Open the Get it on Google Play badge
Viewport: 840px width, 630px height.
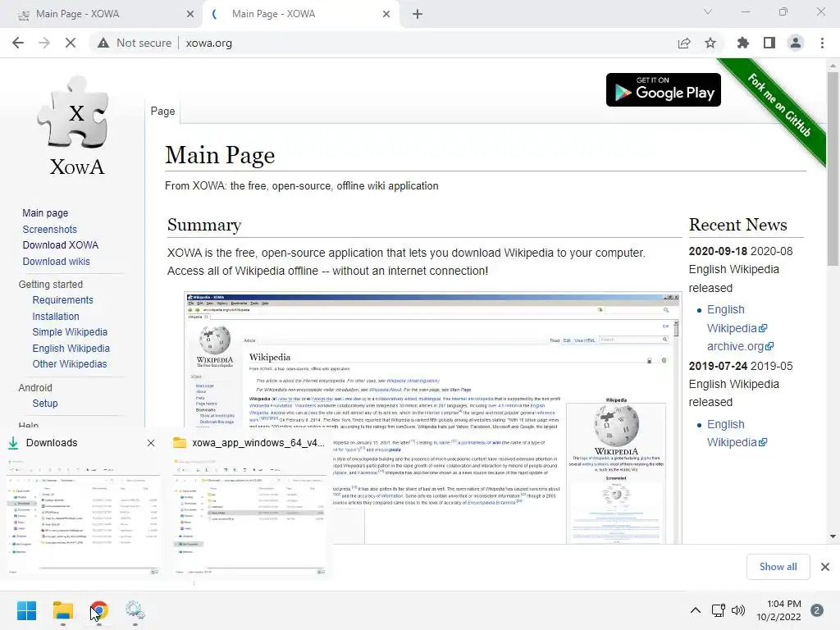coord(663,90)
